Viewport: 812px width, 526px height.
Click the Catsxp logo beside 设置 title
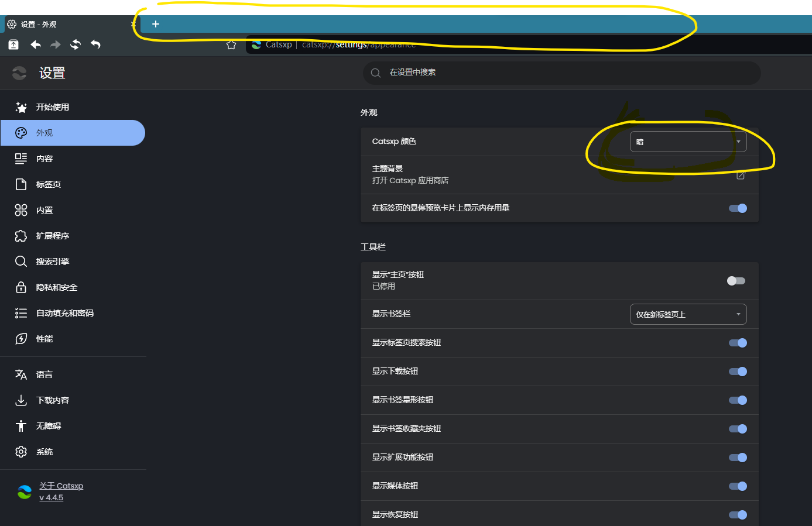(x=19, y=73)
